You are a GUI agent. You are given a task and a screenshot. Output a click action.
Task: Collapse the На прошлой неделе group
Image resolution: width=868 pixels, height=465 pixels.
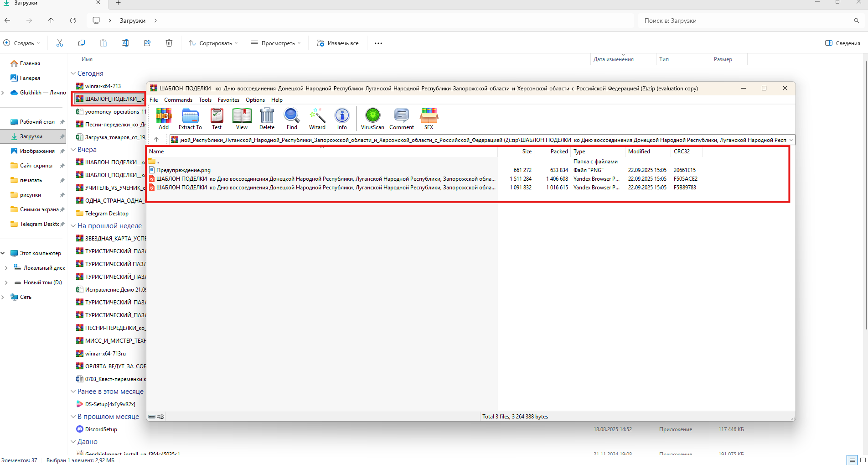coord(73,226)
